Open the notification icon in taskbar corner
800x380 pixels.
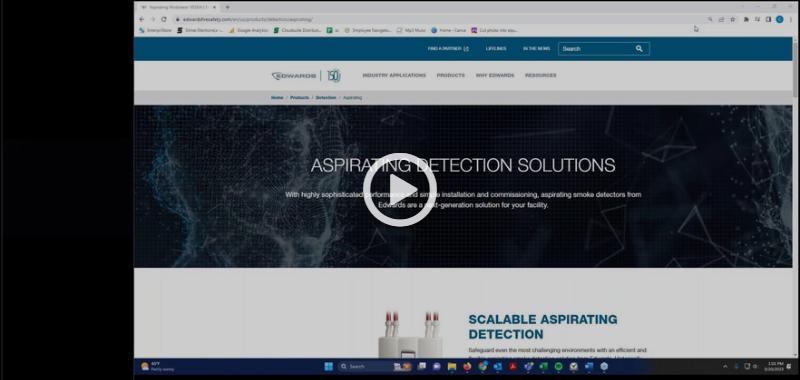click(x=790, y=366)
